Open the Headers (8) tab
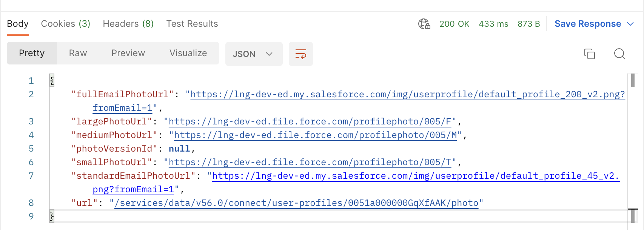Image resolution: width=644 pixels, height=230 pixels. pos(128,24)
